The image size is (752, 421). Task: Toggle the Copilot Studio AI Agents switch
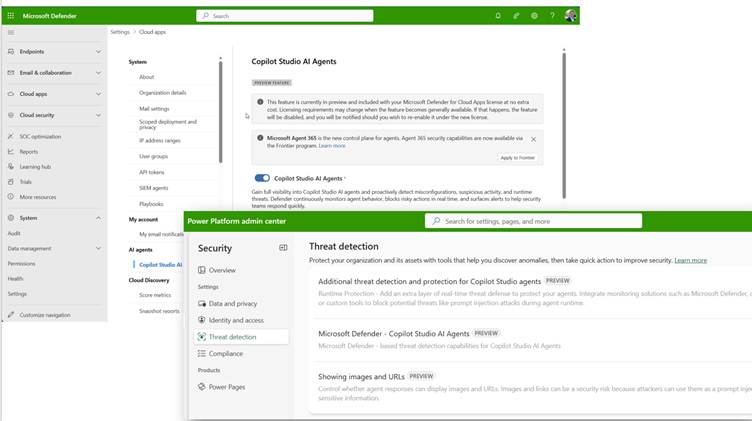pos(262,178)
